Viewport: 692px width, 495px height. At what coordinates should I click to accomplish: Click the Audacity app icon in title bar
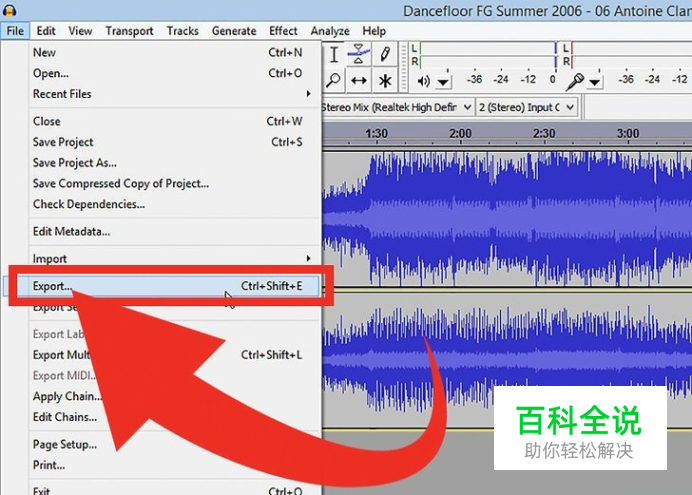[x=9, y=10]
